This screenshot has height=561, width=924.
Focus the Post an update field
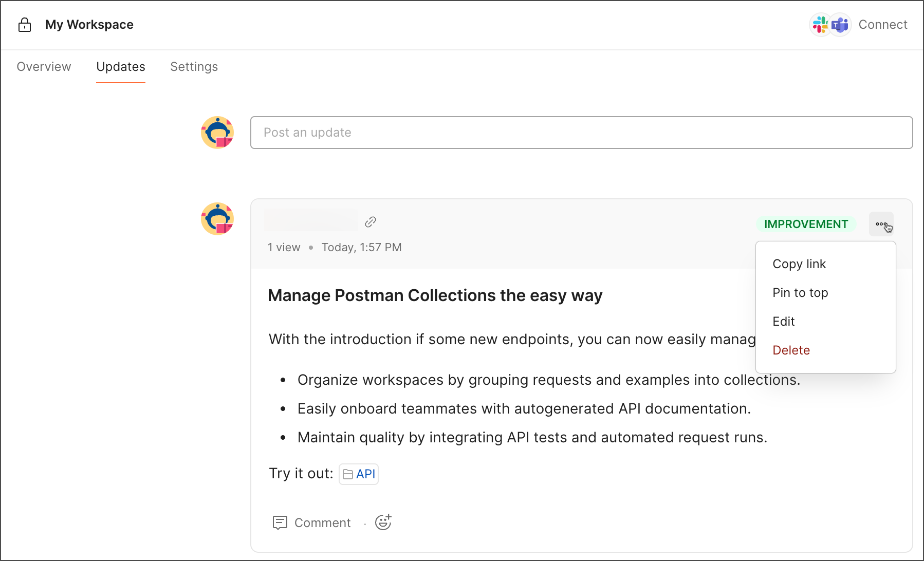click(581, 133)
